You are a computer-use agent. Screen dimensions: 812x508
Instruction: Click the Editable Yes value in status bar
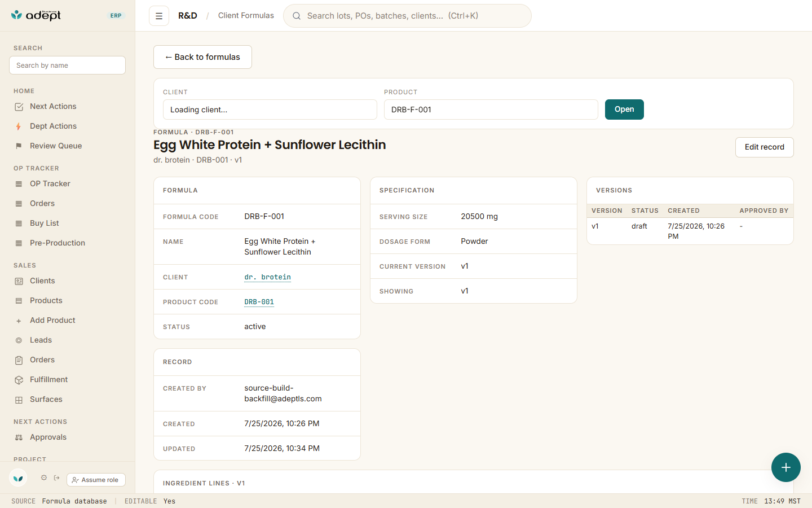(170, 501)
